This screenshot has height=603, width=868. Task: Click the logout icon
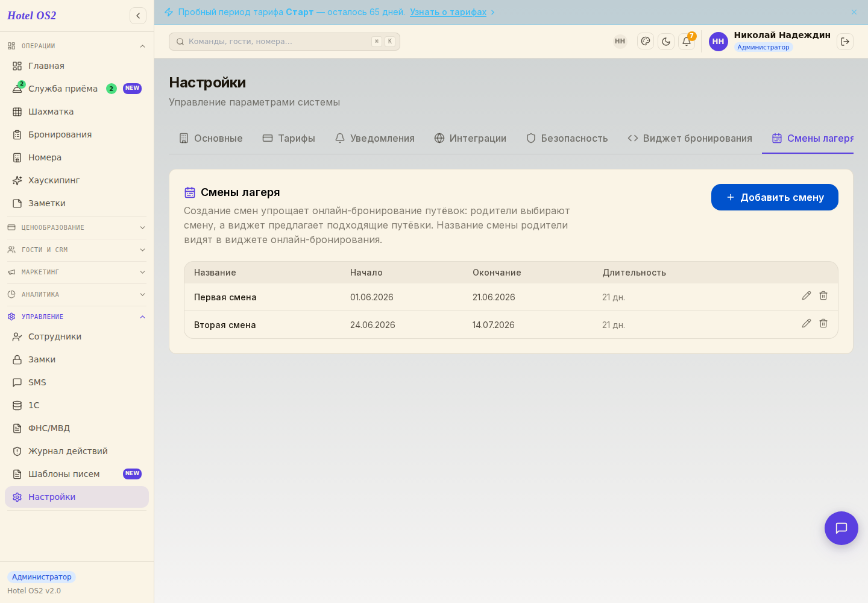coord(845,42)
